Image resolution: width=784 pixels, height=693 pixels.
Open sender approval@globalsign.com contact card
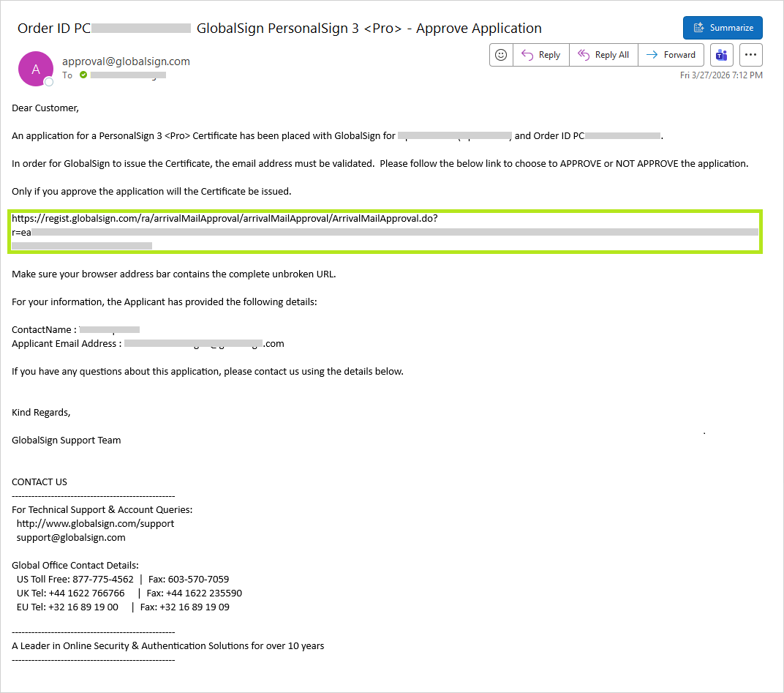click(126, 61)
